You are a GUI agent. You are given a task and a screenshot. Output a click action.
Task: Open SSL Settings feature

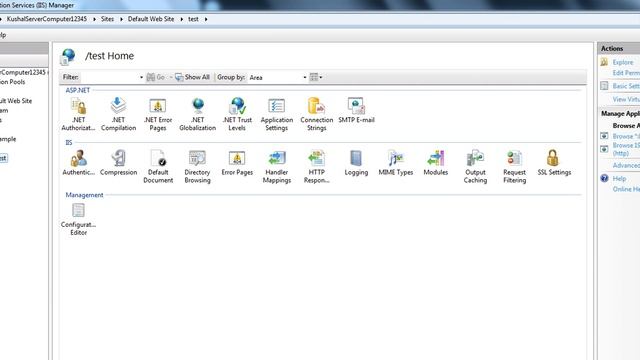(x=554, y=163)
